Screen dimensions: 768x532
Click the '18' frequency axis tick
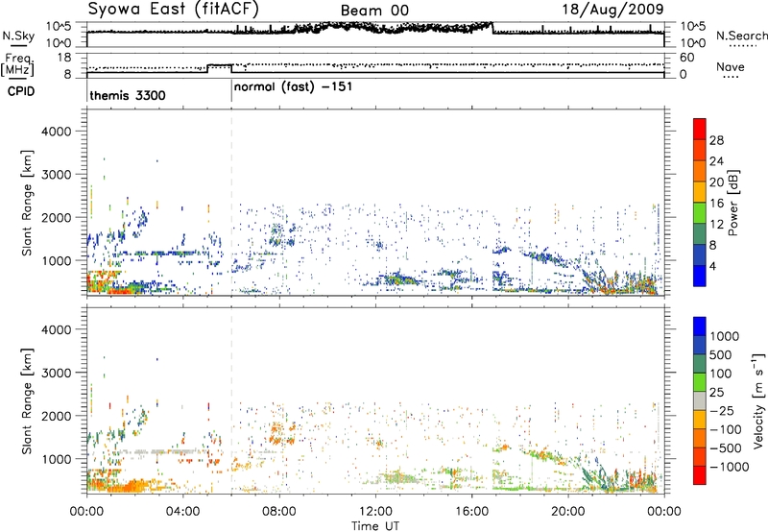tap(63, 58)
